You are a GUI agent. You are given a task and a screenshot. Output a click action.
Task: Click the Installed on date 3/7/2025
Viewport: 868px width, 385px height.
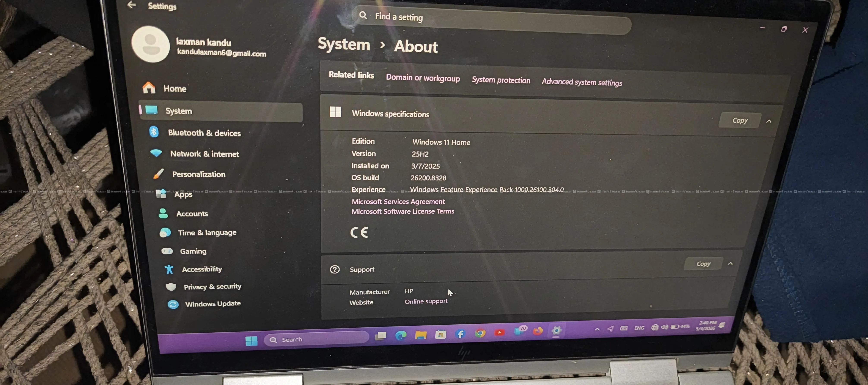[425, 166]
